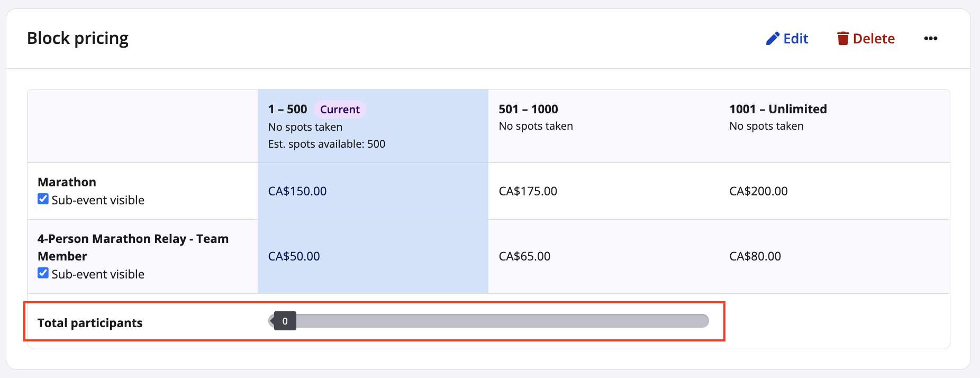The width and height of the screenshot is (980, 378).
Task: Click the Marathon CA$200.00 price
Action: 758,191
